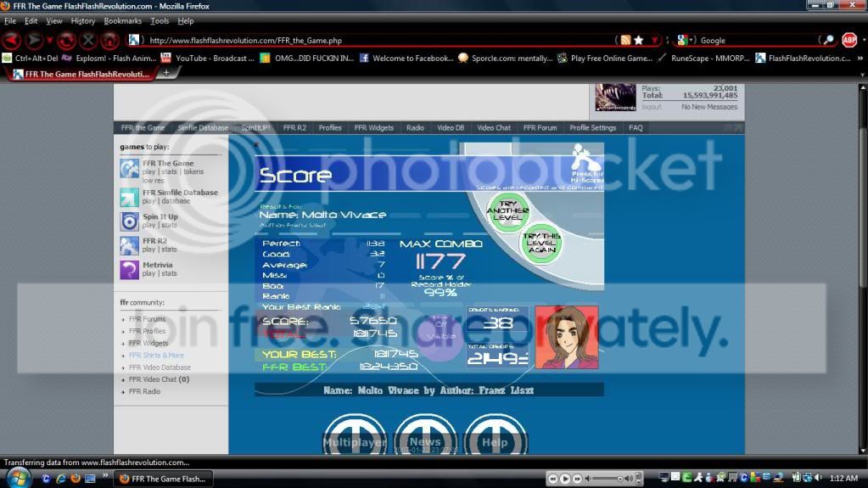This screenshot has height=488, width=868.
Task: Click the Adblock Plus ABP icon
Action: click(x=849, y=40)
